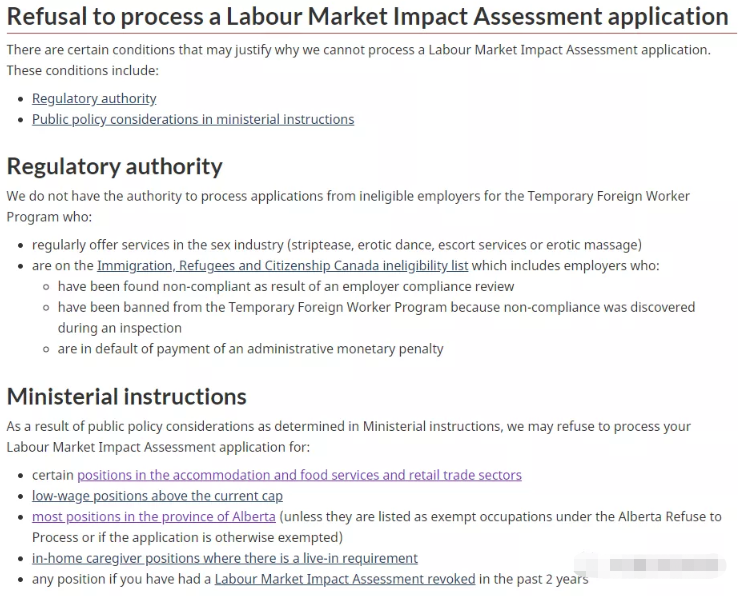Click the 'Ministerial instructions' section heading

coord(127,396)
